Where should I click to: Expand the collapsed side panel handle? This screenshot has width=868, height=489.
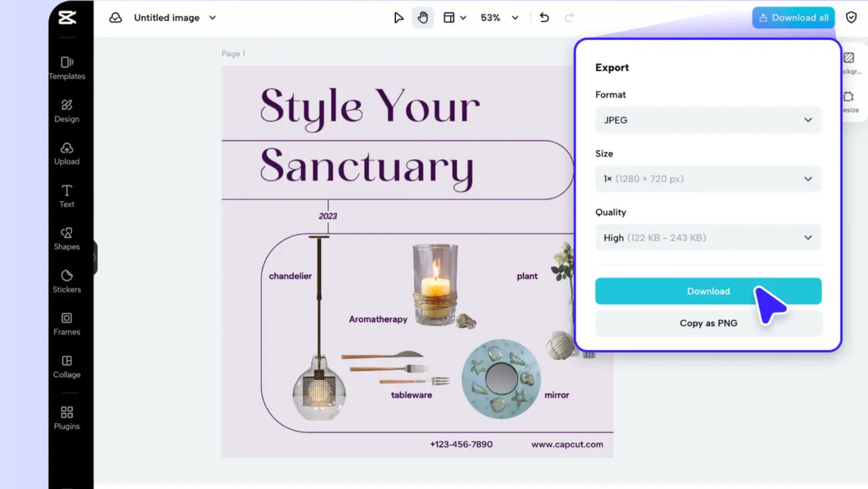(x=95, y=258)
